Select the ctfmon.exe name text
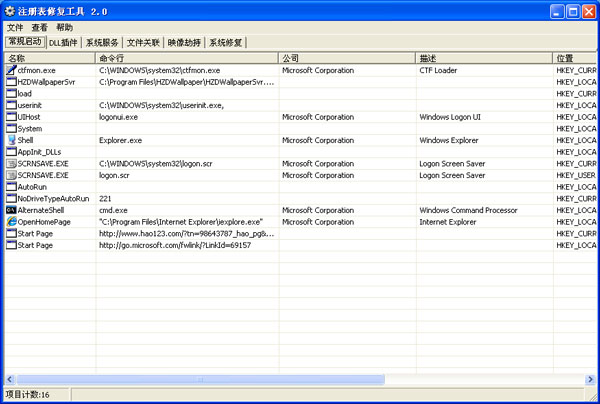 [x=36, y=70]
